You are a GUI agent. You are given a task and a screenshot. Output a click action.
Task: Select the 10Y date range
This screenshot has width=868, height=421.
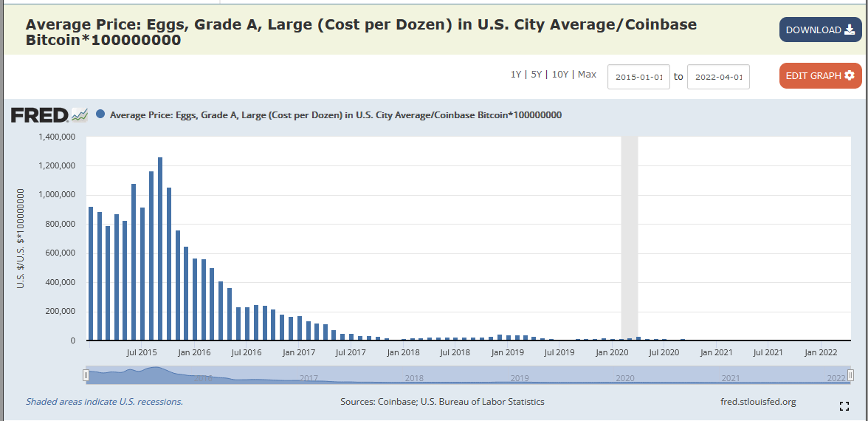pos(560,74)
